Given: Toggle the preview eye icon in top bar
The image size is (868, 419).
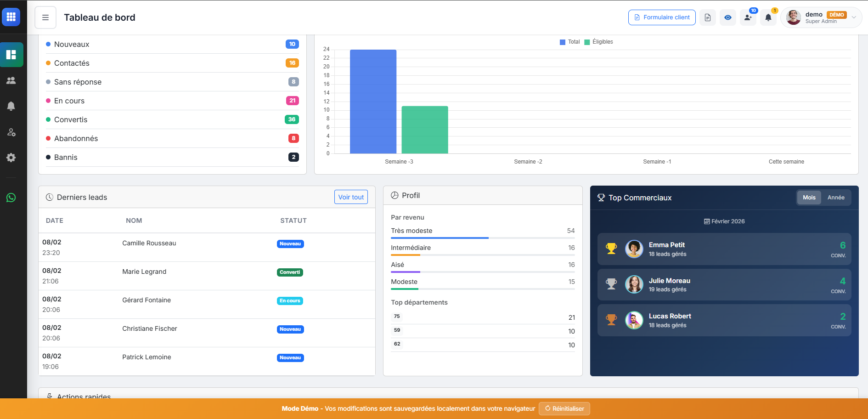Looking at the screenshot, I should (x=727, y=17).
